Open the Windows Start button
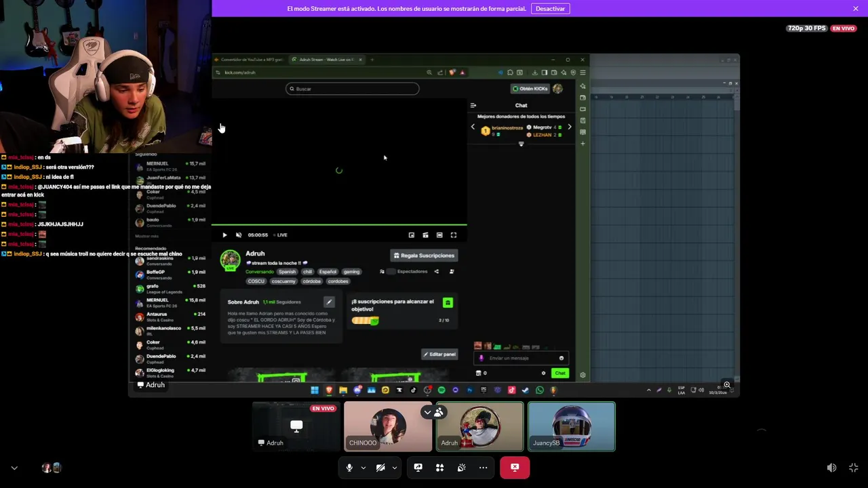The image size is (868, 488). (x=315, y=390)
